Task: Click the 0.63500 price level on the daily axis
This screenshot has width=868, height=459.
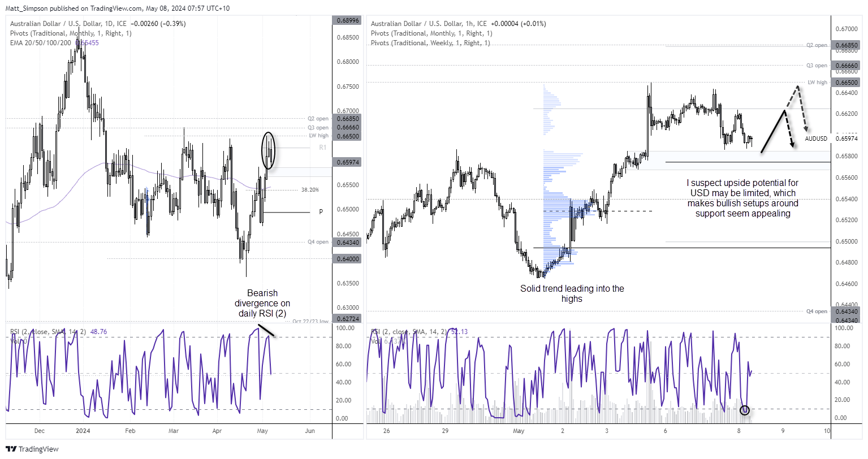Action: click(348, 283)
